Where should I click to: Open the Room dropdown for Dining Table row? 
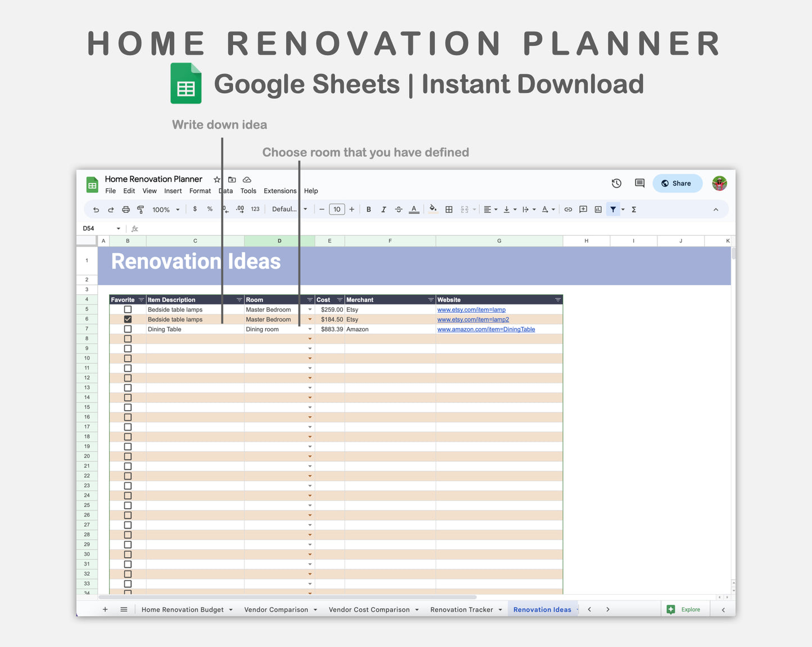tap(310, 329)
